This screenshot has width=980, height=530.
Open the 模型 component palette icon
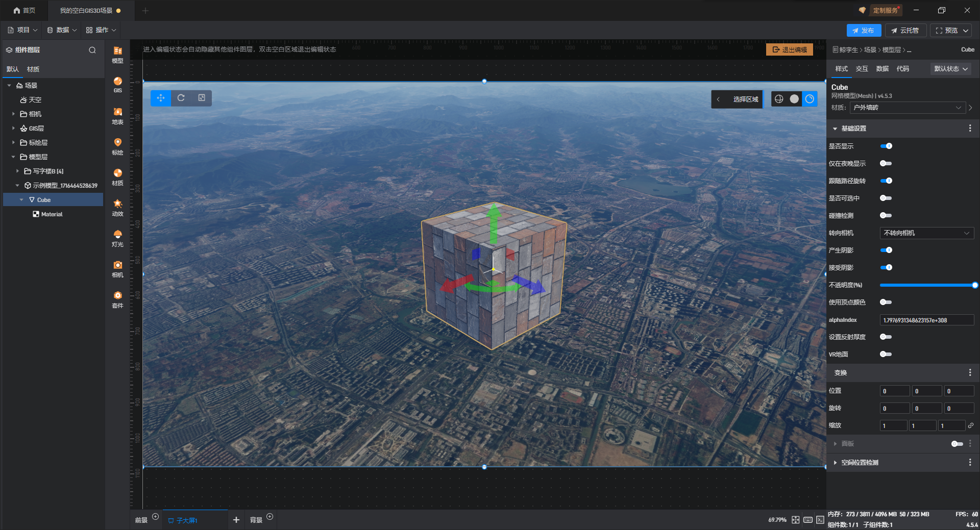[117, 54]
